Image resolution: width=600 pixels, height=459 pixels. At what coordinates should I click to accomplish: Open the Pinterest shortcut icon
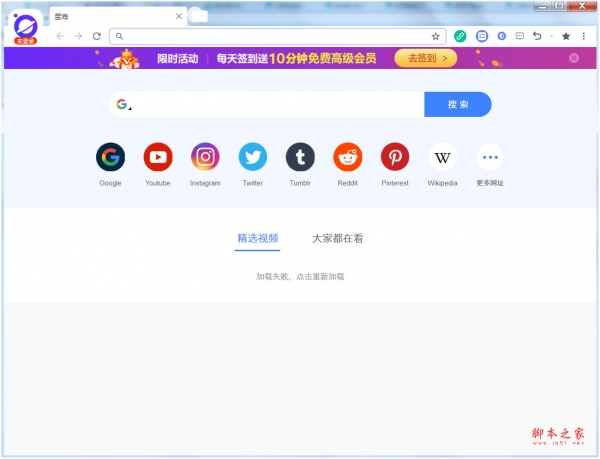(x=395, y=157)
